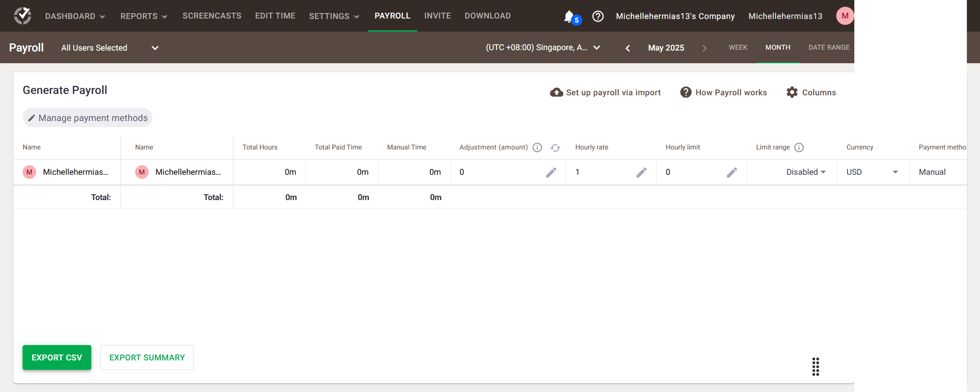
Task: Click the hourly rate value 1
Action: [x=577, y=172]
